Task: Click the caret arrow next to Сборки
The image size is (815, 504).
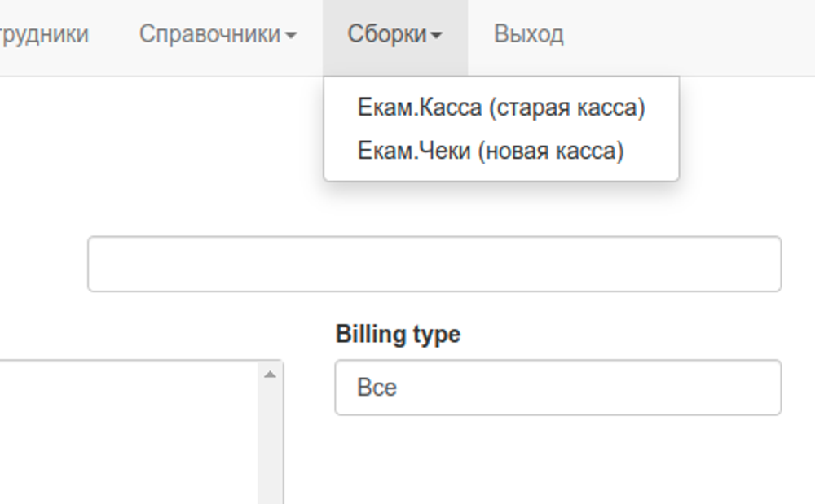Action: (437, 35)
